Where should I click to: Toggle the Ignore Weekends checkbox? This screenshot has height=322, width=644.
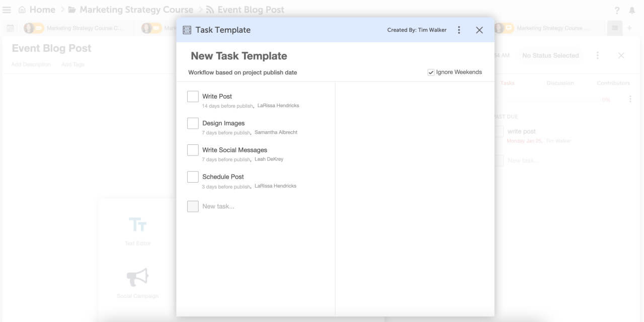(x=431, y=72)
